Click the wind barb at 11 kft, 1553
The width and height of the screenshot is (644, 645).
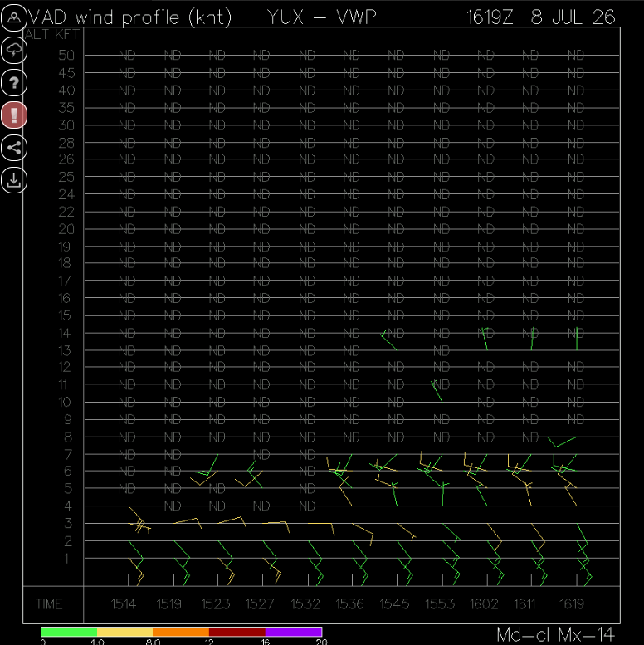click(x=437, y=391)
